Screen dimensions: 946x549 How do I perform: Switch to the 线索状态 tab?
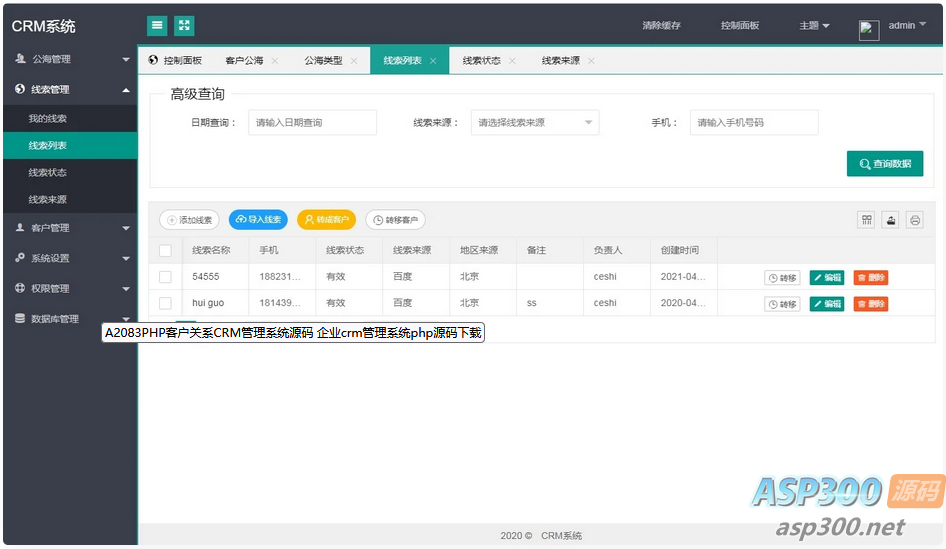pyautogui.click(x=481, y=61)
